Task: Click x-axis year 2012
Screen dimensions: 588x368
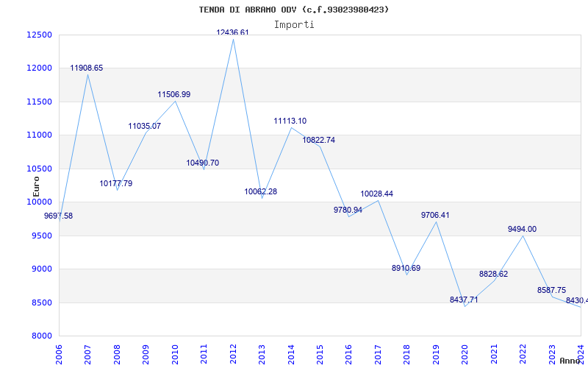Action: (233, 354)
